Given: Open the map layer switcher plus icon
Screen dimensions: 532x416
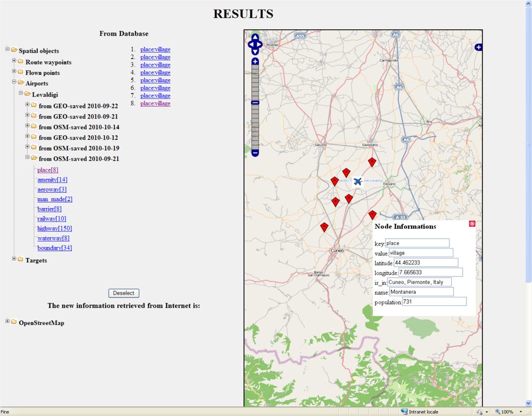Looking at the screenshot, I should click(478, 47).
